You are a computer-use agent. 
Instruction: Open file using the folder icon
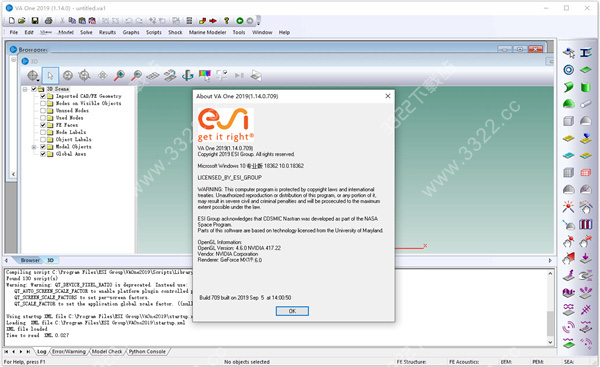(x=21, y=21)
